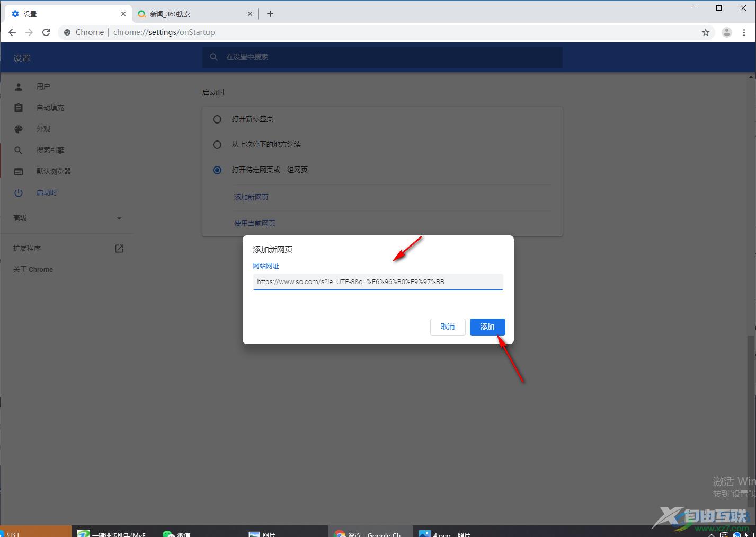Click the 添加新网页 link

251,197
